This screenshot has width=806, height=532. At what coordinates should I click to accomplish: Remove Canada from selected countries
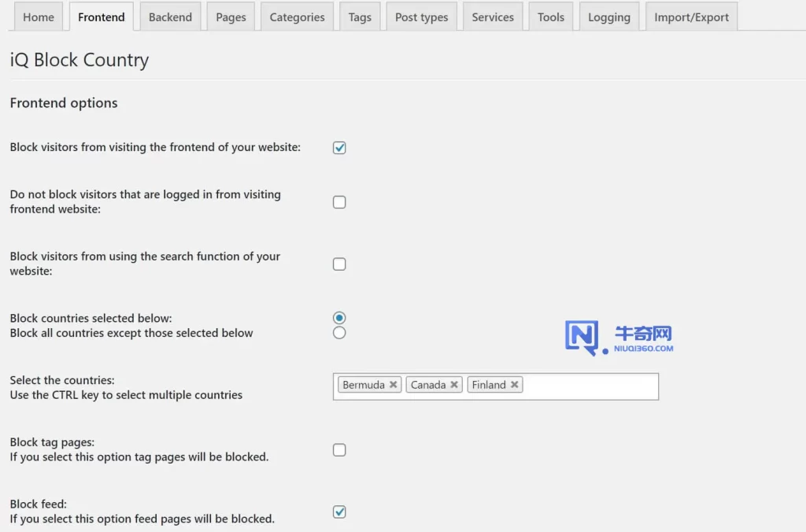coord(455,384)
